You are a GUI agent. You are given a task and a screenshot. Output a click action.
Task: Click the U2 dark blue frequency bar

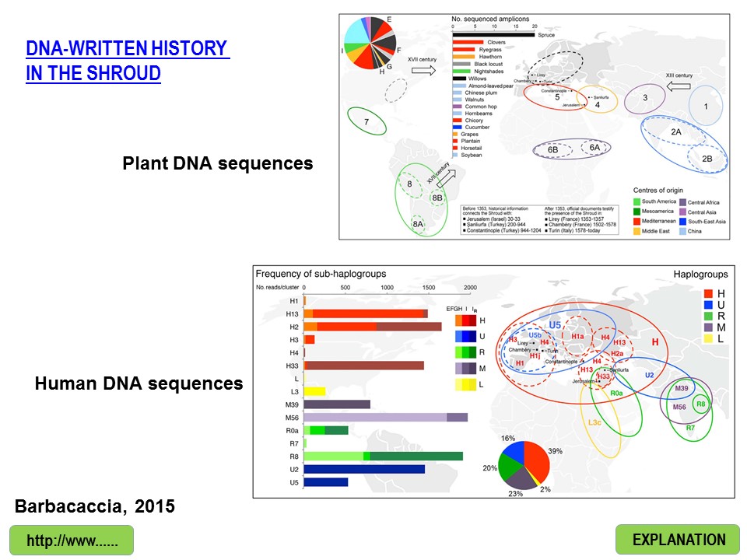click(364, 469)
